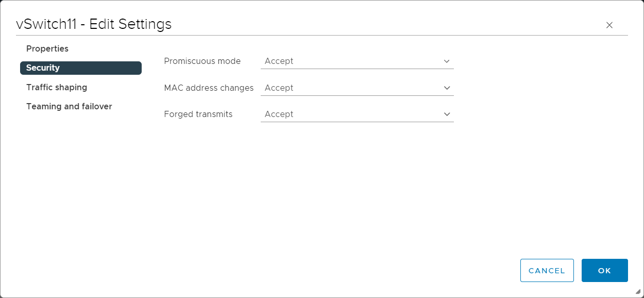Open Forged transmits Accept value dropdown
Viewport: 644px width, 298px height.
point(357,114)
